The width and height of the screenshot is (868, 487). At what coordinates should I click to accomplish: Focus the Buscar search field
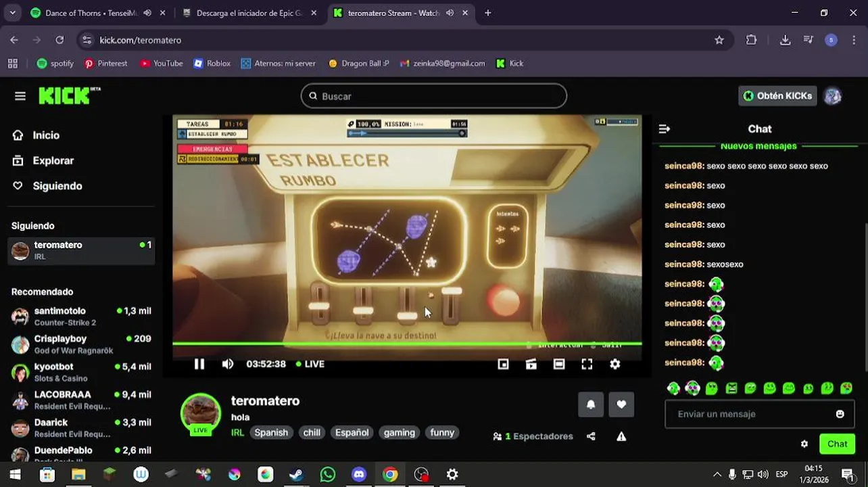click(x=433, y=96)
